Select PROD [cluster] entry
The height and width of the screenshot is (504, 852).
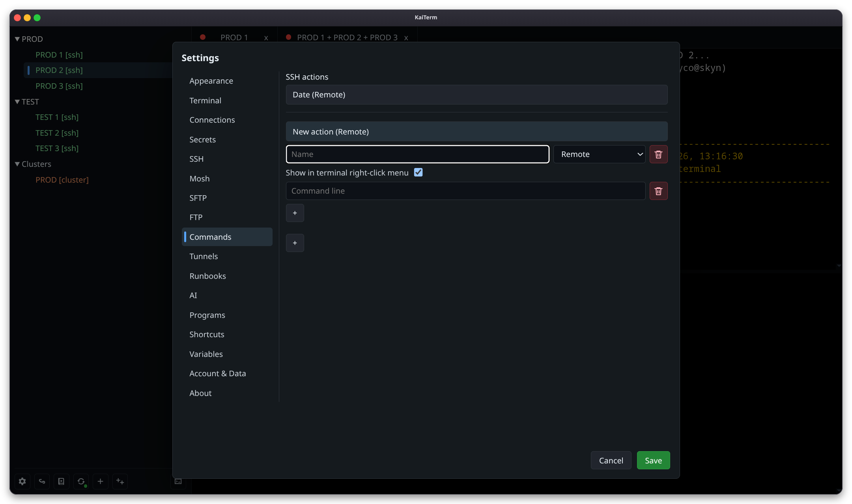click(x=62, y=180)
